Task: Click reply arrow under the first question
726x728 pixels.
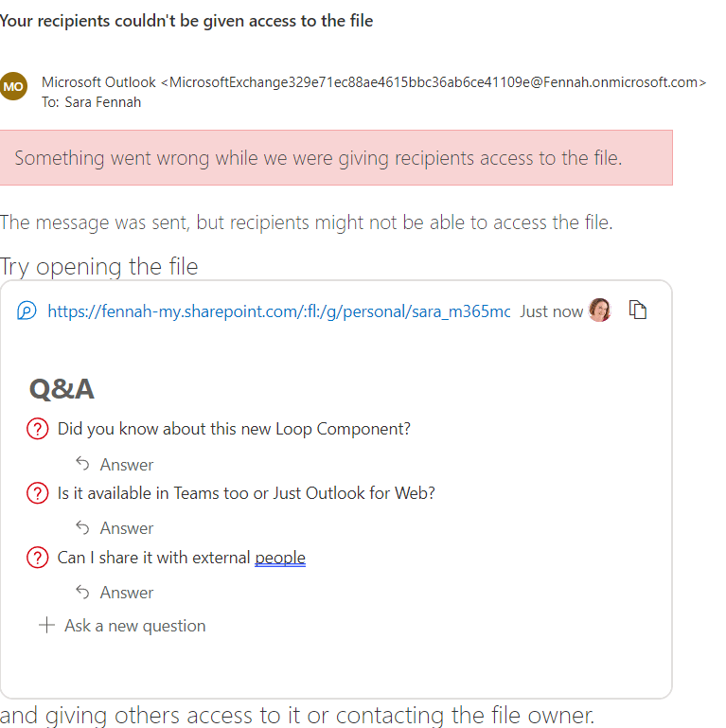Action: coord(83,464)
